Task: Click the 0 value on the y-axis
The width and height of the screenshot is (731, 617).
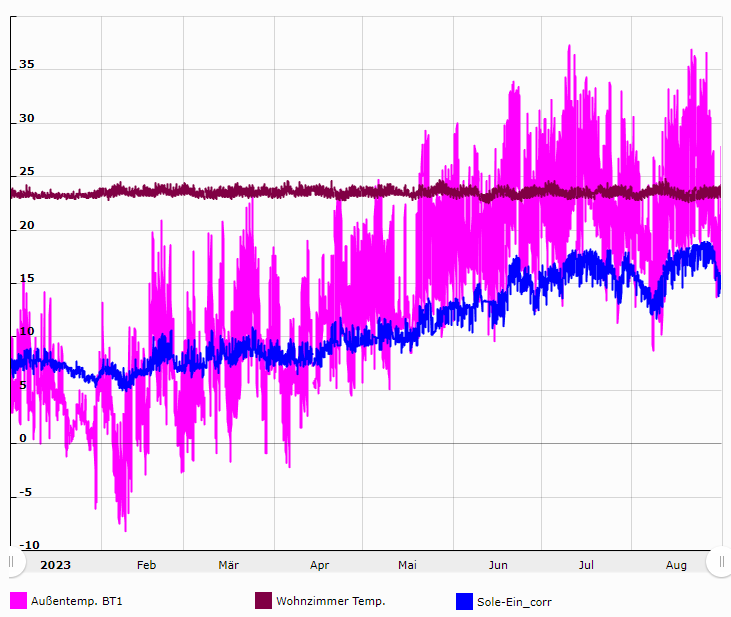Action: 23,438
